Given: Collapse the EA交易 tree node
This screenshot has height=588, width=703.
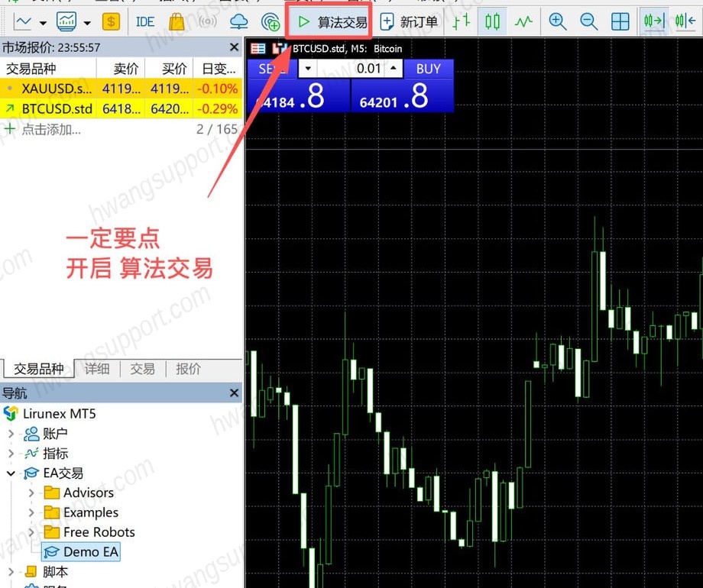Looking at the screenshot, I should (11, 473).
